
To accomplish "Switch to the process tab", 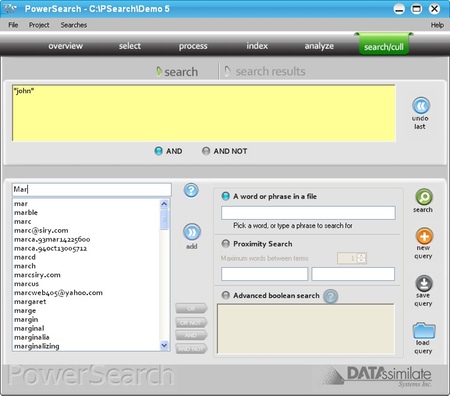I will pos(193,46).
